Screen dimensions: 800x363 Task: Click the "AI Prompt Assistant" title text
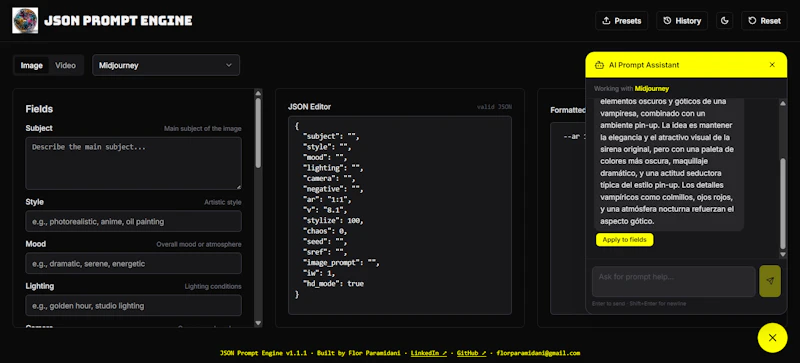[x=644, y=65]
